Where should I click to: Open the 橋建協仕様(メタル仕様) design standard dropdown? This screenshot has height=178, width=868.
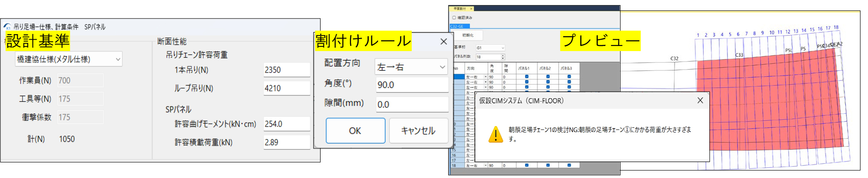click(68, 59)
